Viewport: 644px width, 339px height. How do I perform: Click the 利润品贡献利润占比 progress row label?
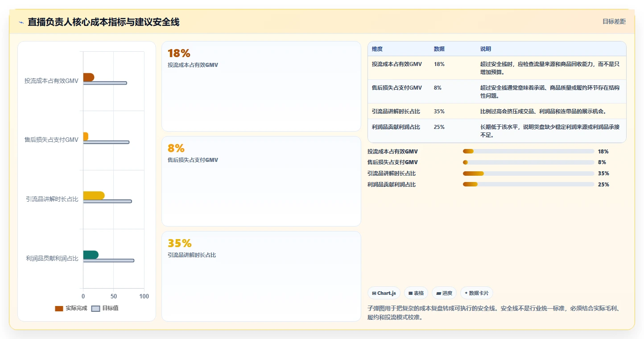[392, 185]
